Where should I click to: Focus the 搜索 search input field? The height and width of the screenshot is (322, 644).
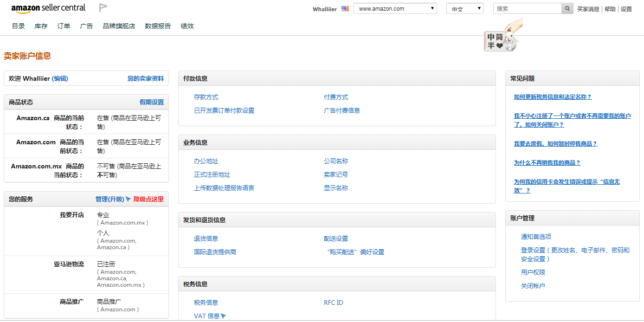(528, 8)
